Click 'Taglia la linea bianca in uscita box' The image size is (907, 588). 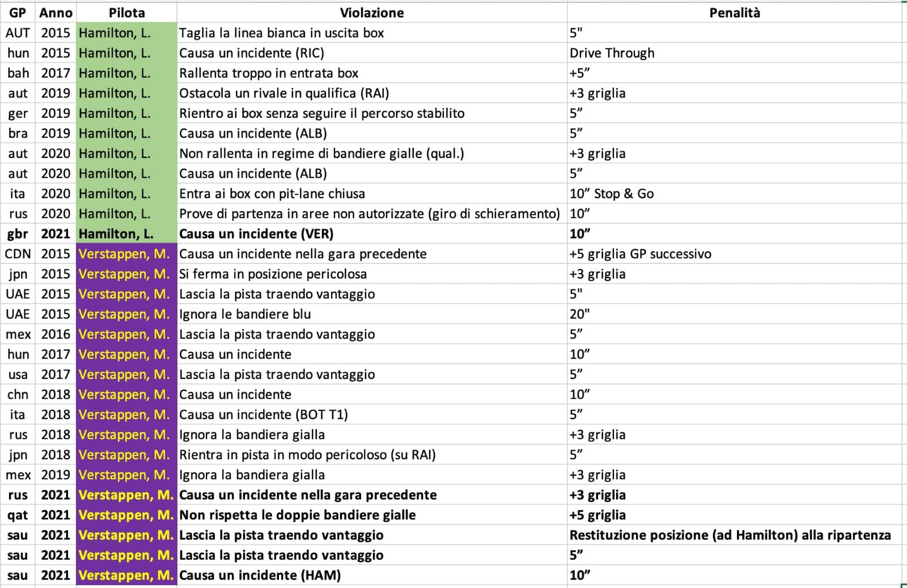(281, 33)
